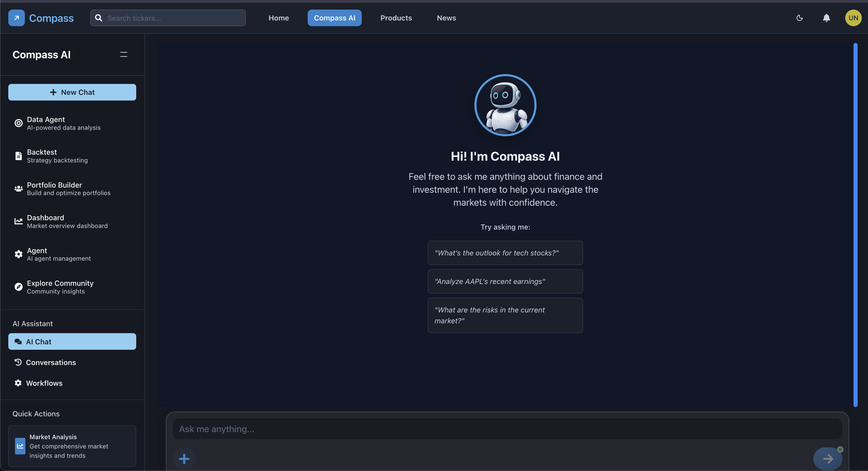Ask about AAPL's recent earnings
This screenshot has height=471, width=868.
click(505, 281)
